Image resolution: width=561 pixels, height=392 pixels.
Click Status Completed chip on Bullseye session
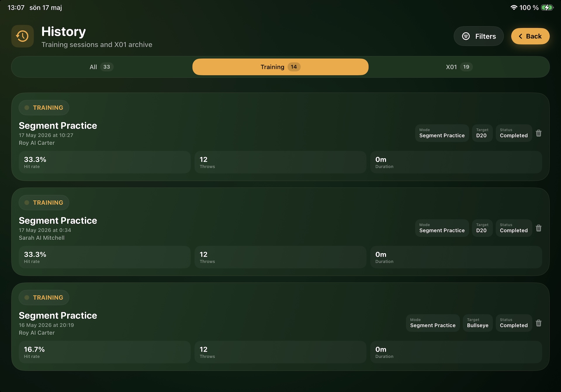[514, 323]
